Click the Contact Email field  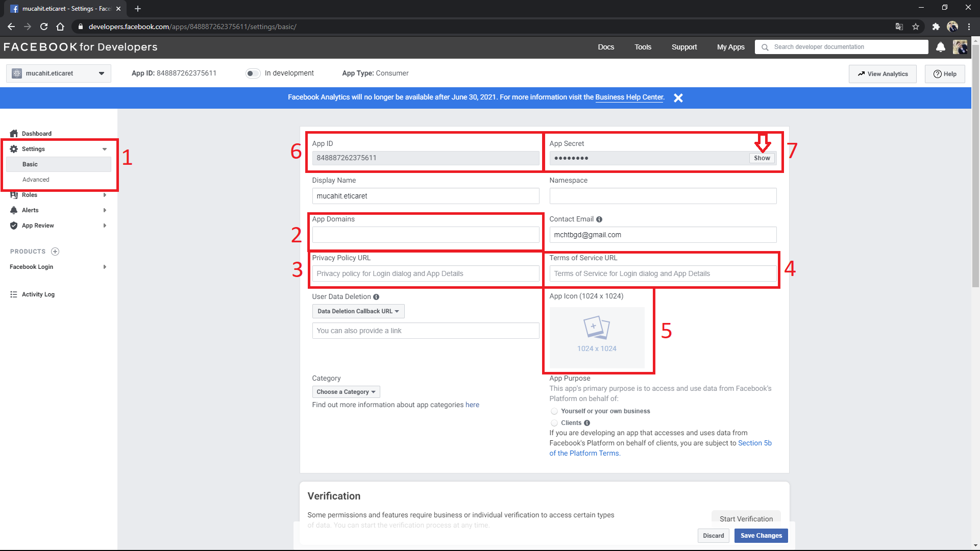tap(663, 235)
